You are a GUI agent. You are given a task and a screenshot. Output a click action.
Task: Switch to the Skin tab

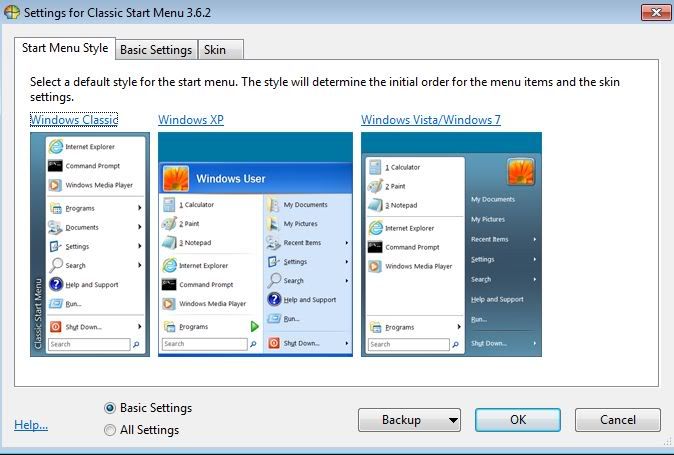[x=221, y=50]
